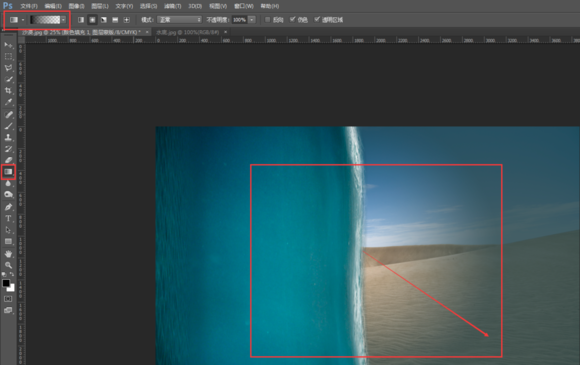
Task: Open the 3D(D) menu
Action: [195, 6]
